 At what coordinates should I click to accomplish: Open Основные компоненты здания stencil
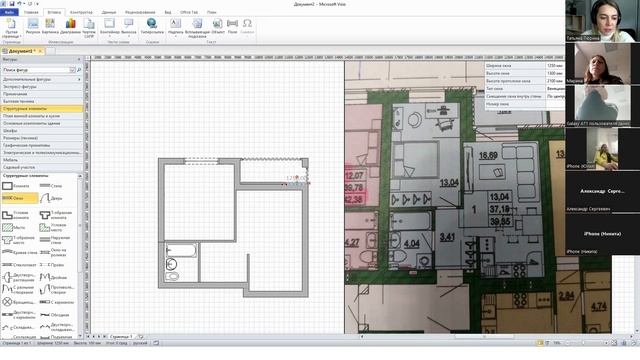pos(42,123)
